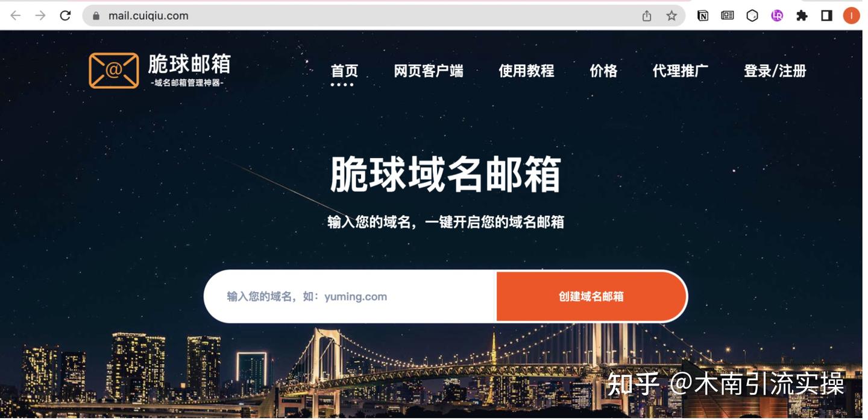868x420 pixels.
Task: Focus the domain name input field
Action: (350, 296)
